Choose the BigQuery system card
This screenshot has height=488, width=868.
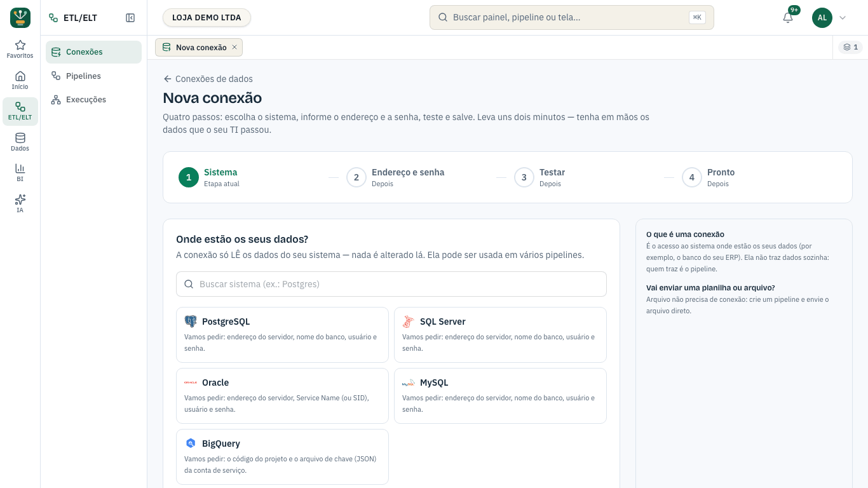(x=282, y=457)
